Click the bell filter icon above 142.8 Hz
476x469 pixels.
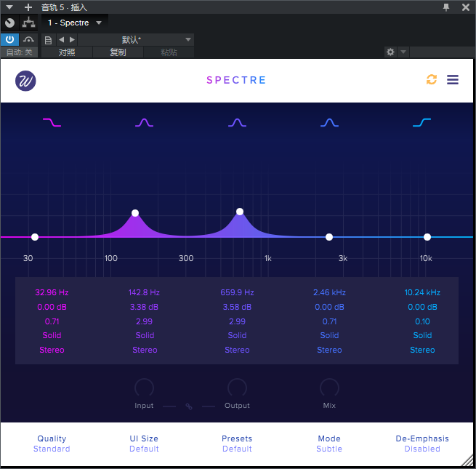click(144, 122)
